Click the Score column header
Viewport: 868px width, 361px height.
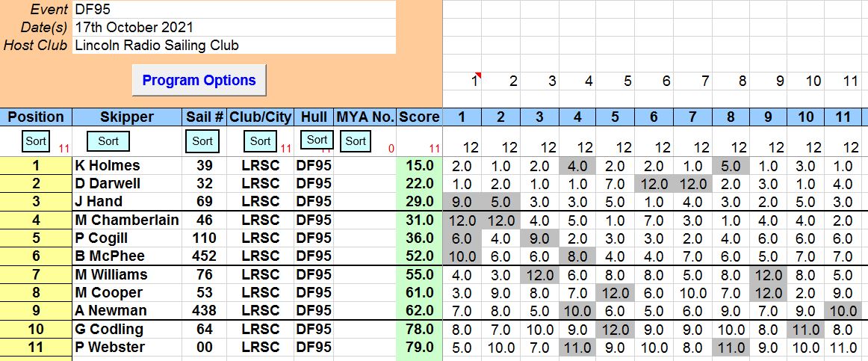[x=419, y=117]
